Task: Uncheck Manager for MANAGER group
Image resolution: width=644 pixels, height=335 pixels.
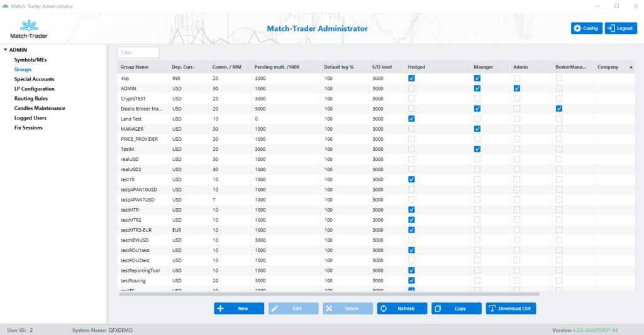Action: tap(477, 129)
